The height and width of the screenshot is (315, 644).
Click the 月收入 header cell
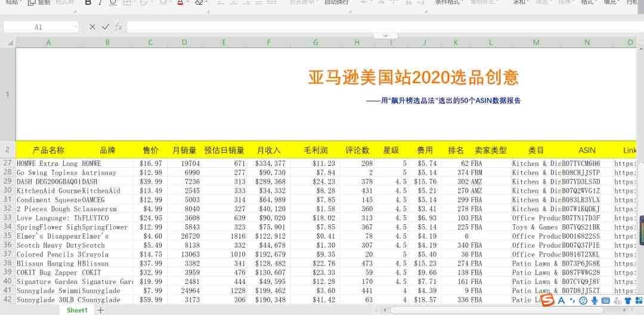tap(268, 150)
